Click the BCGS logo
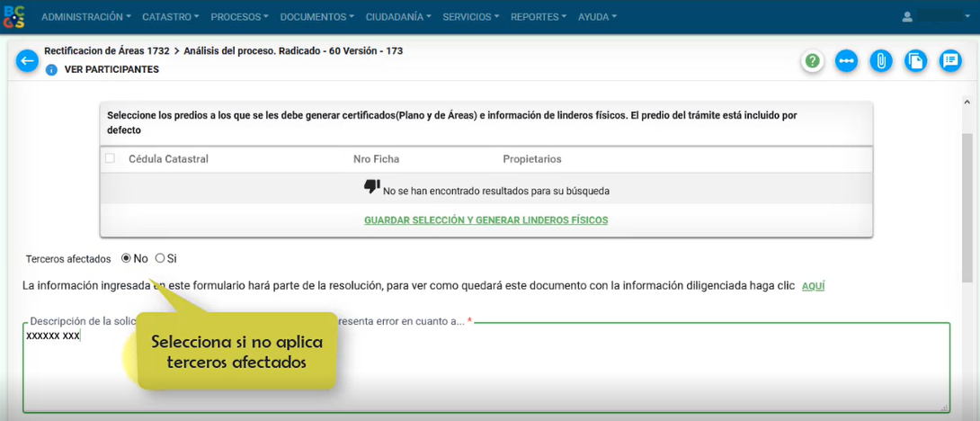 pyautogui.click(x=15, y=16)
